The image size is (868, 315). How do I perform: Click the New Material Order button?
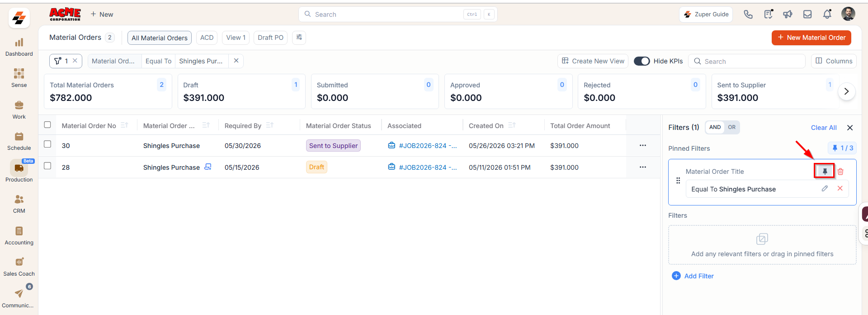click(x=811, y=38)
